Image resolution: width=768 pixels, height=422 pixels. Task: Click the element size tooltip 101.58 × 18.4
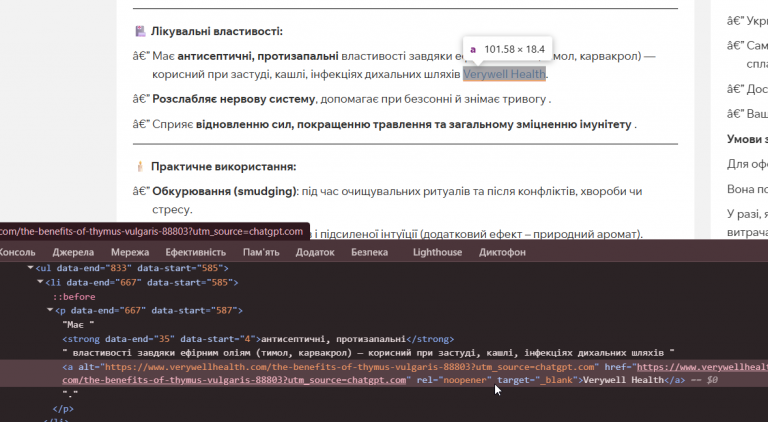pos(507,49)
